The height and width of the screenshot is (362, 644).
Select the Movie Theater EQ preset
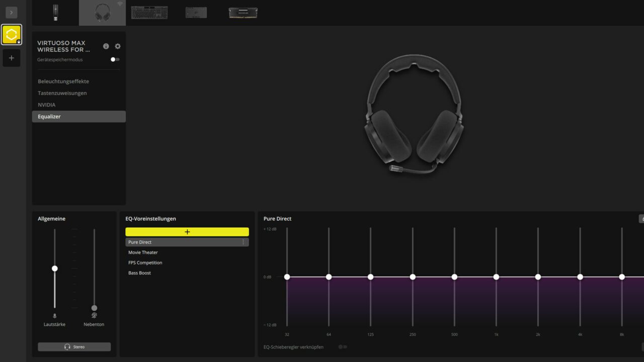(x=143, y=252)
